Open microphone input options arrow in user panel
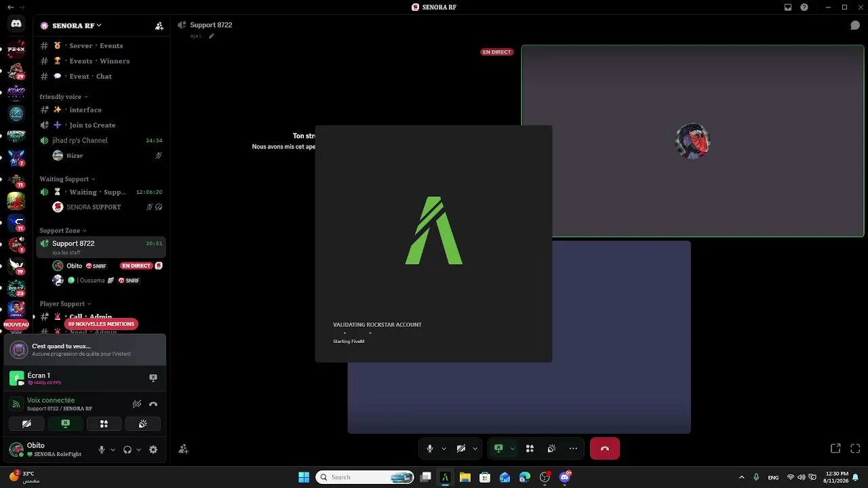 pyautogui.click(x=113, y=449)
